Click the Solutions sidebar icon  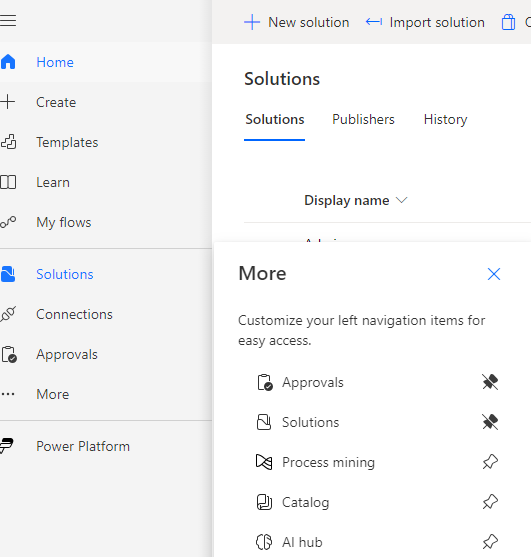pos(8,274)
